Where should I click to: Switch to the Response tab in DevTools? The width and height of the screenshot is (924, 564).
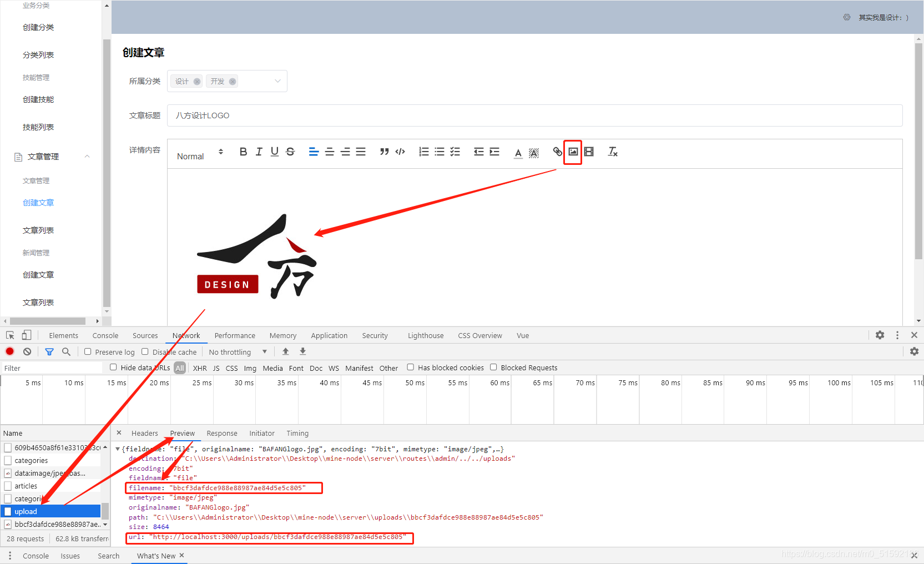(x=222, y=433)
